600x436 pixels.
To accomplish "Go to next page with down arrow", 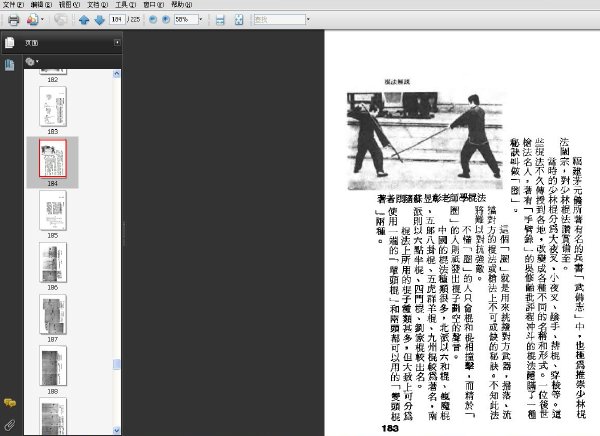I will point(99,20).
